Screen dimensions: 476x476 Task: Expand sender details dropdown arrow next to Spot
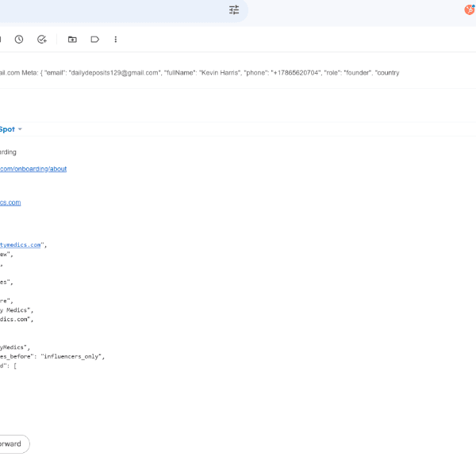coord(20,129)
